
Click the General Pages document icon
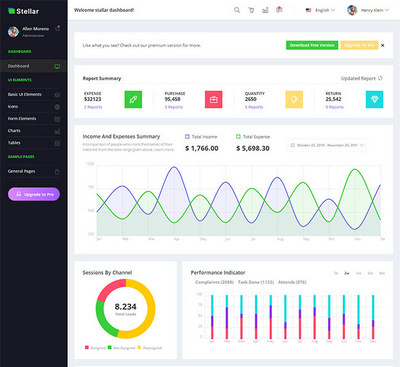click(x=57, y=172)
